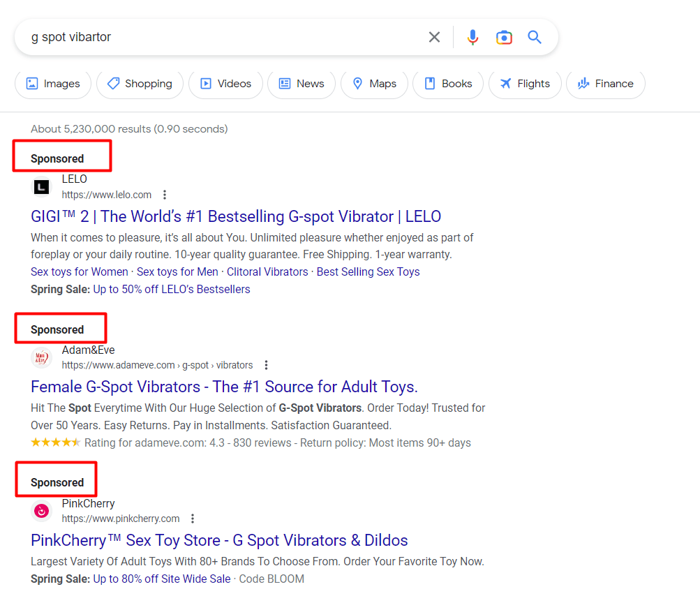700x603 pixels.
Task: Open the 'Sex toys for Men' sitelink
Action: click(x=177, y=271)
